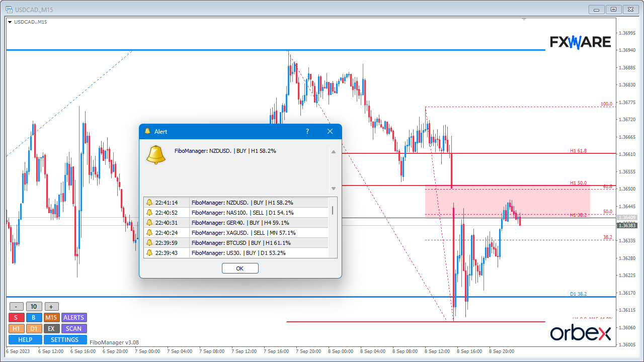
Task: Click the H1 61.8 fibo level label
Action: (578, 150)
